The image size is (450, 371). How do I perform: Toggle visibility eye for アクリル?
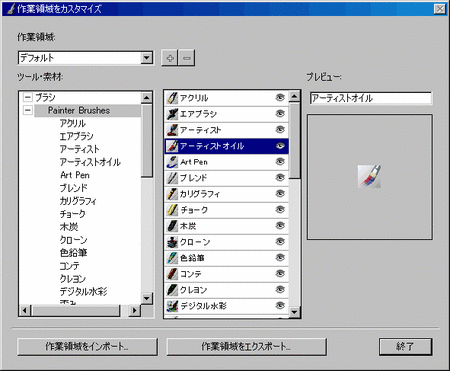point(280,97)
